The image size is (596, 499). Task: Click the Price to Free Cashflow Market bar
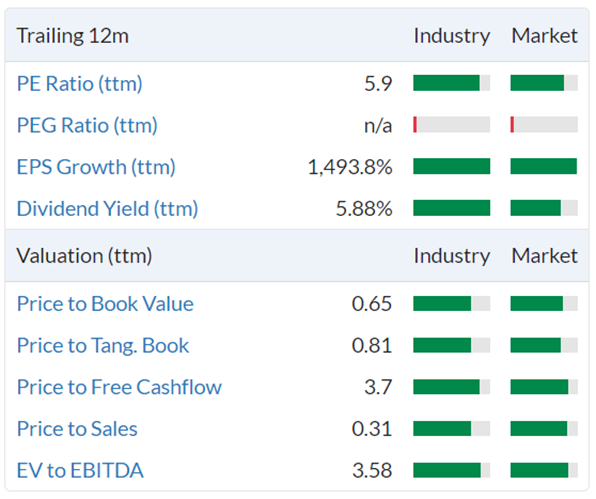click(544, 387)
